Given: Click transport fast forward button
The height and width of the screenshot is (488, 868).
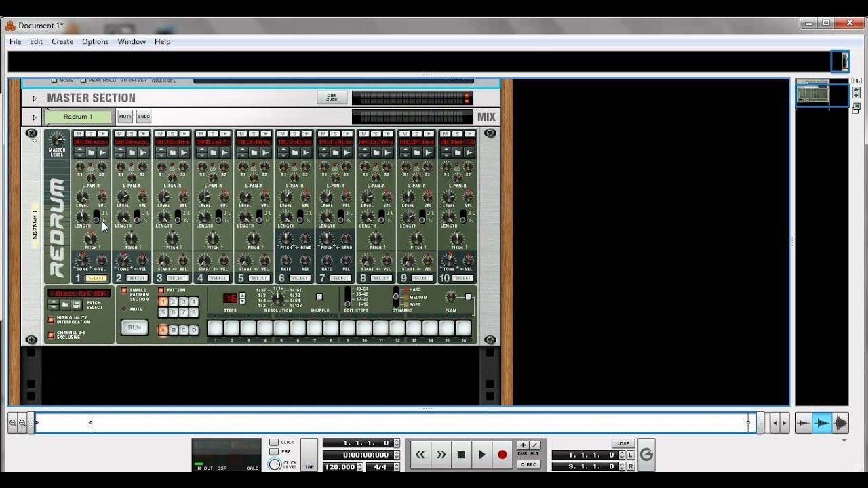Looking at the screenshot, I should 441,455.
